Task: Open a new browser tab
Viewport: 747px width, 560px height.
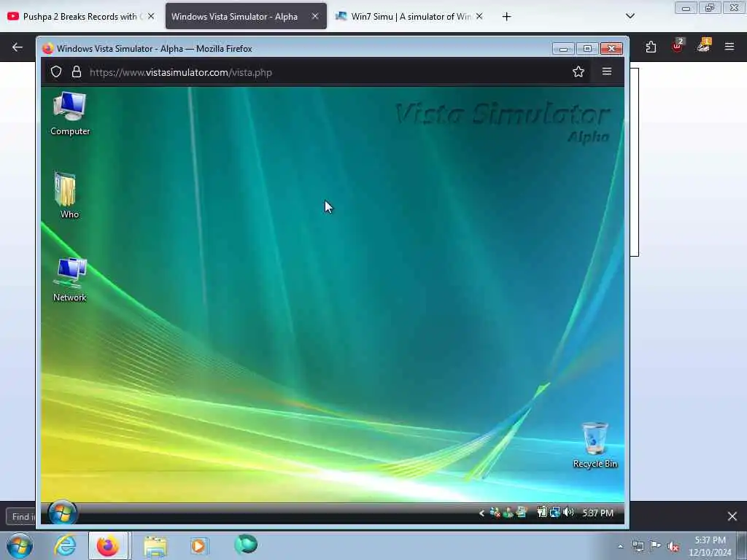Action: point(506,17)
